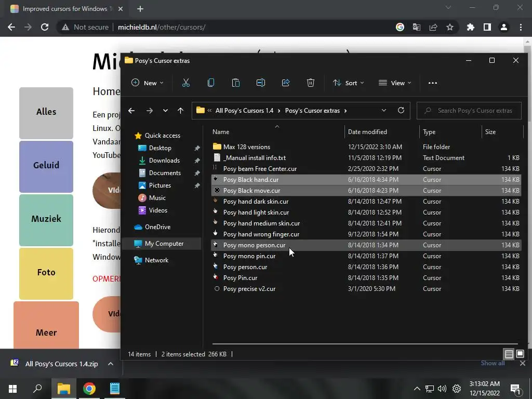Click chevron after Posy's Cursor extras breadcrumb
Screen dimensions: 532x399
(345, 111)
